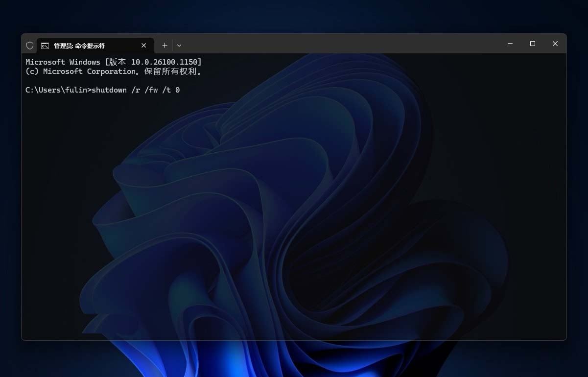Click the chevron icon beside the plus button
588x377 pixels.
pyautogui.click(x=179, y=45)
